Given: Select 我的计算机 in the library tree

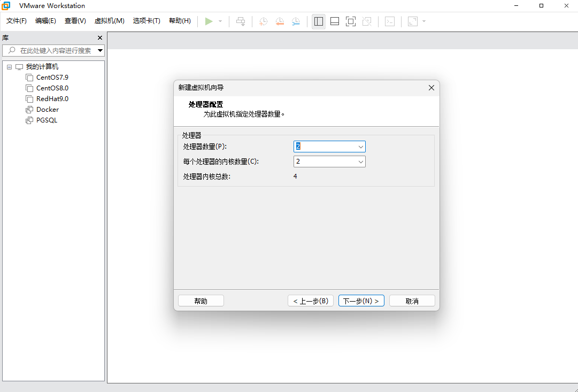Looking at the screenshot, I should (42, 67).
